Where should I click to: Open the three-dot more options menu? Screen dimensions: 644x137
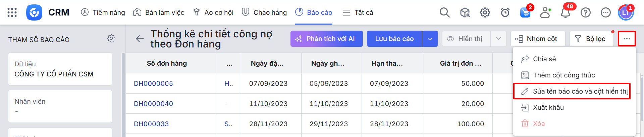627,39
